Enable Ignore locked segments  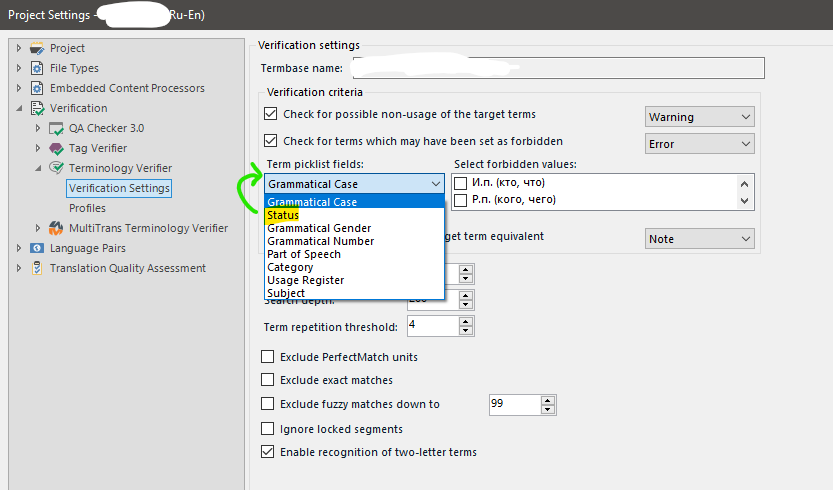click(x=267, y=428)
